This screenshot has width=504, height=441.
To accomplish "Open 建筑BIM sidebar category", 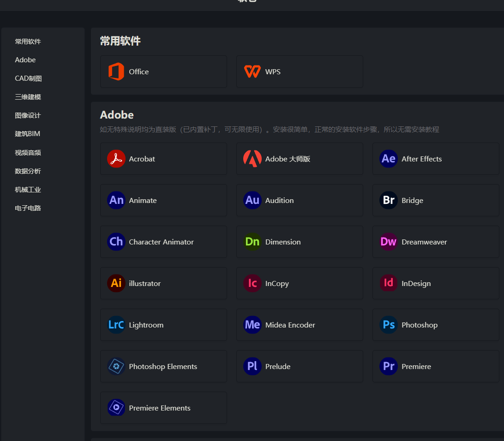I will [x=27, y=134].
